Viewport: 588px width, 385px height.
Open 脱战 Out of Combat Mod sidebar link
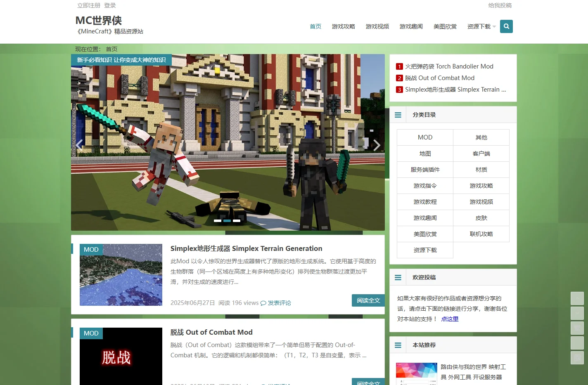440,78
